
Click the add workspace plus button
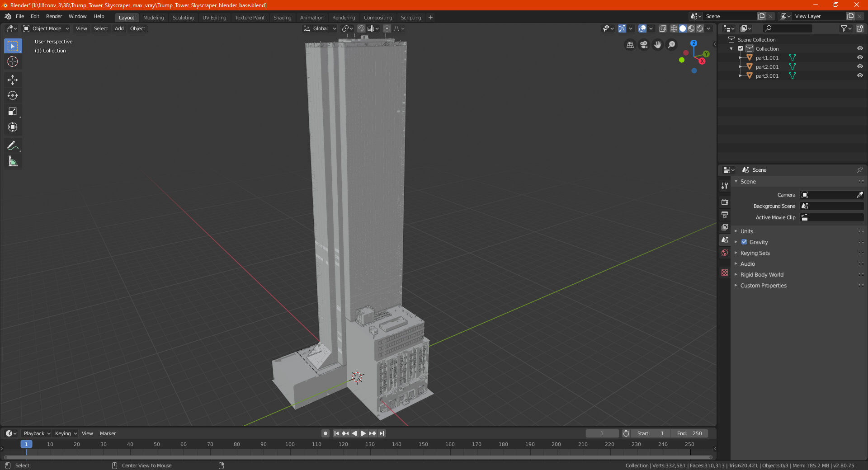coord(430,18)
